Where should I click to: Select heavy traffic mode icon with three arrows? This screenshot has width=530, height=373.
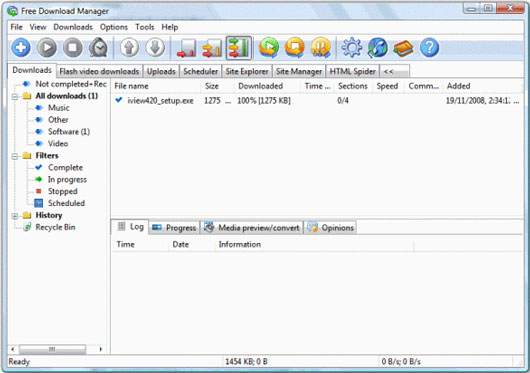239,48
